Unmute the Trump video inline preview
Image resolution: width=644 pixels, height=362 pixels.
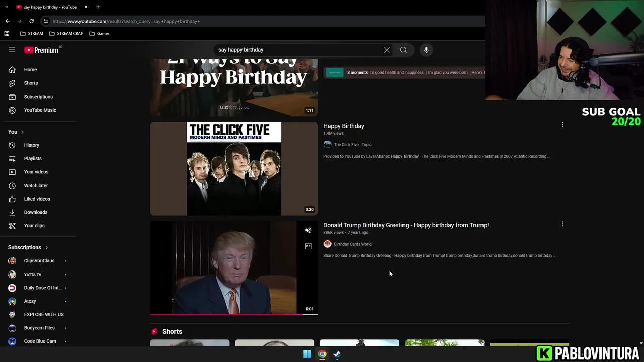pos(308,230)
